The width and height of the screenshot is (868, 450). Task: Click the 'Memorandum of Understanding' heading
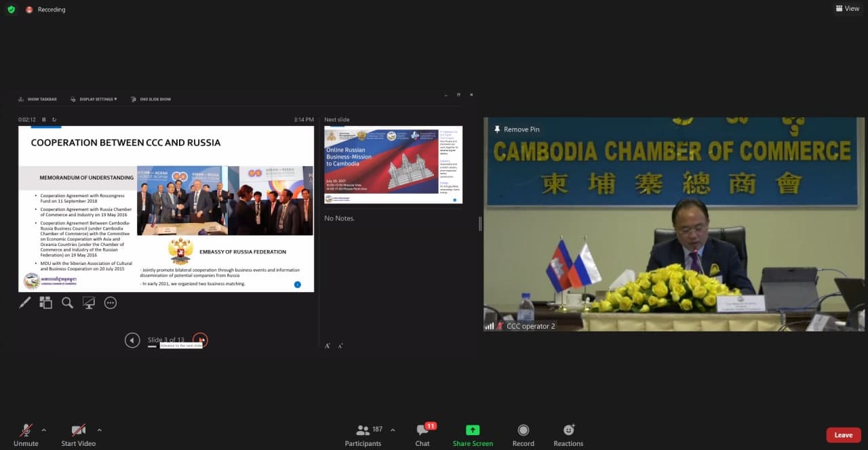tap(86, 178)
